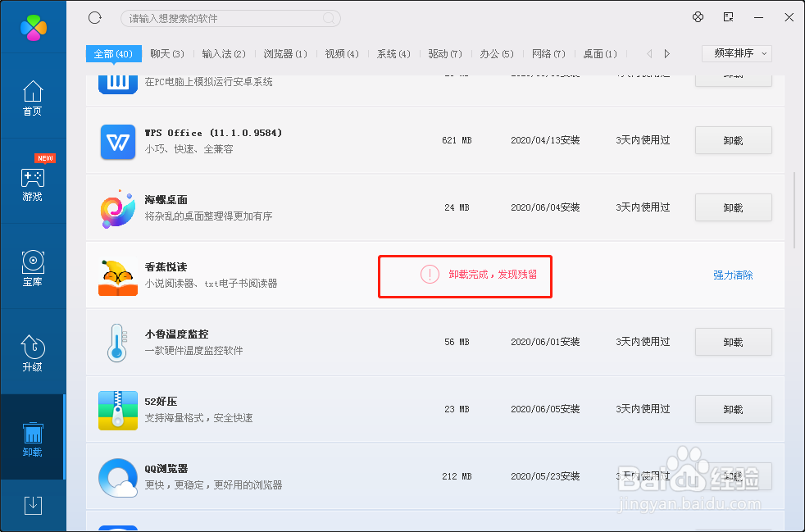Click the 支持海量格式，安全快速 description
The height and width of the screenshot is (532, 805).
tap(198, 418)
